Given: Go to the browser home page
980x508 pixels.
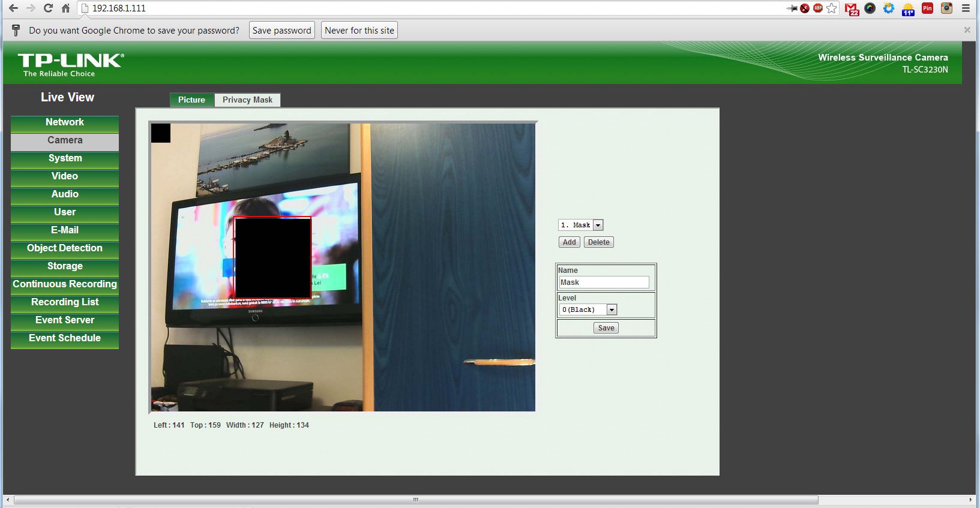Looking at the screenshot, I should [x=66, y=8].
